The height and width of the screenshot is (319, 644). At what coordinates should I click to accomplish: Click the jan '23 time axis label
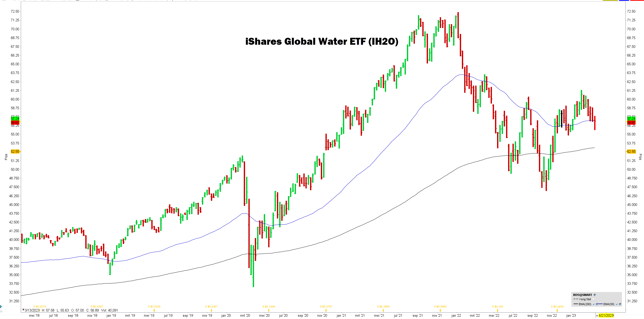pos(571,315)
